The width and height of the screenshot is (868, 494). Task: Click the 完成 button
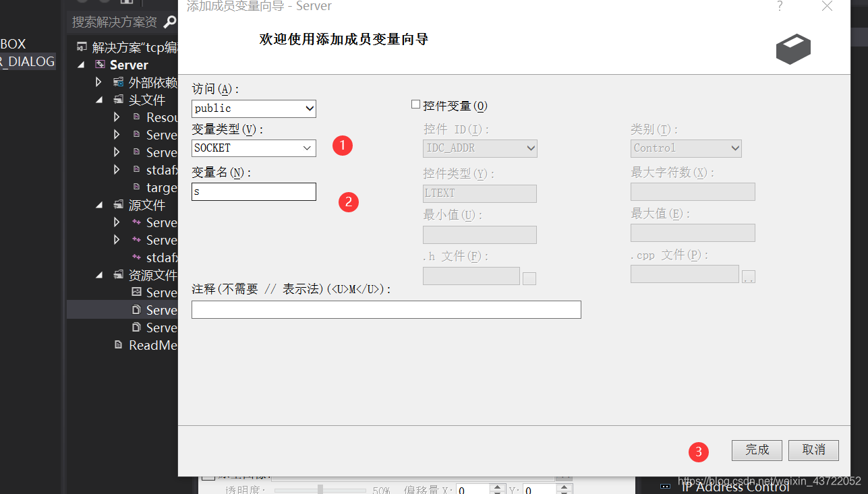click(757, 450)
